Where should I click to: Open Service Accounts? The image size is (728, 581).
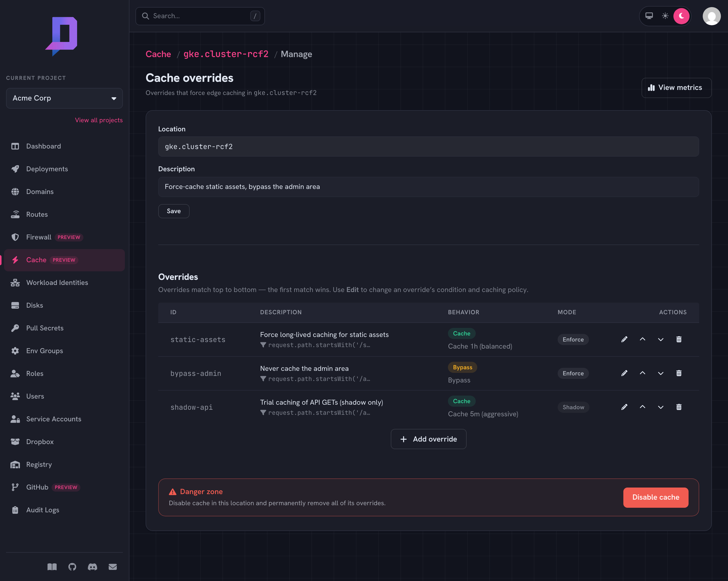tap(64, 419)
